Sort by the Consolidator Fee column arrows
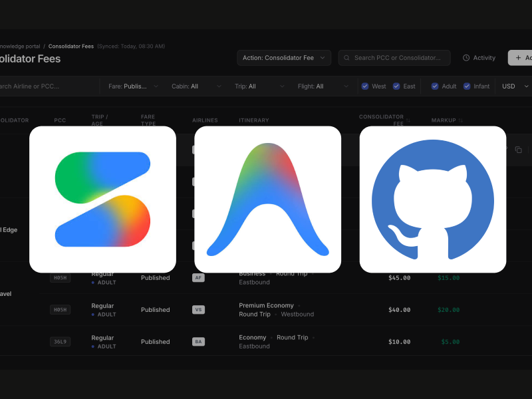 (408, 120)
